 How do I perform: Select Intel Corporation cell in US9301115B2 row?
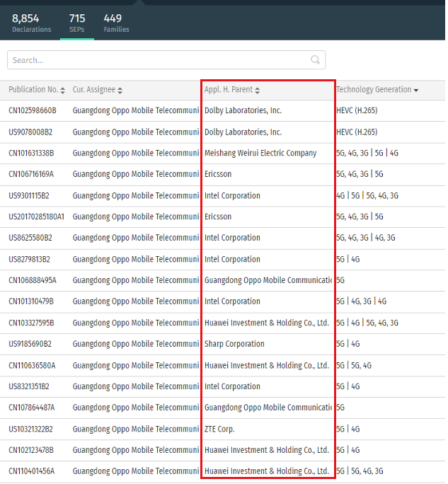coord(232,196)
